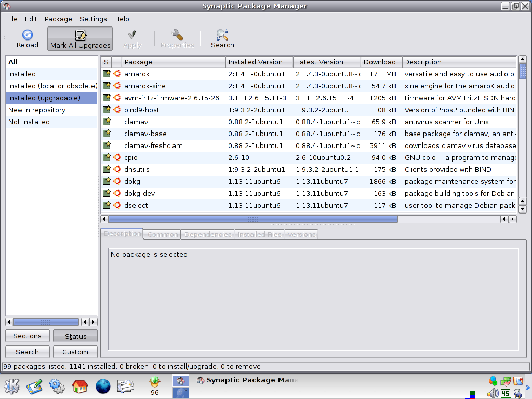The image size is (532, 399).
Task: Open the system settings gear taskbar icon
Action: pos(57,386)
